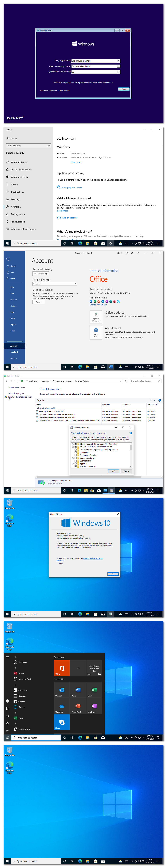This screenshot has width=167, height=868.
Task: Enable the Hyper-V checkbox
Action: coord(75,464)
